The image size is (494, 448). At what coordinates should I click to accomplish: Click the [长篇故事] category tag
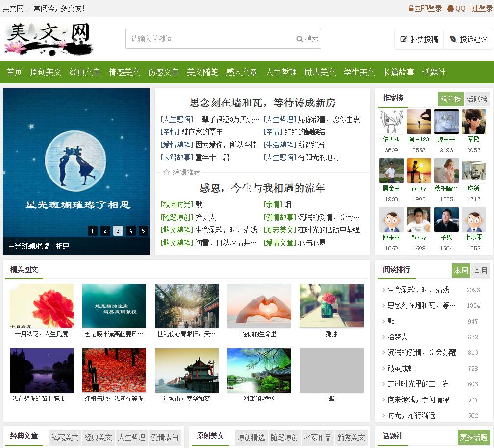(x=177, y=157)
